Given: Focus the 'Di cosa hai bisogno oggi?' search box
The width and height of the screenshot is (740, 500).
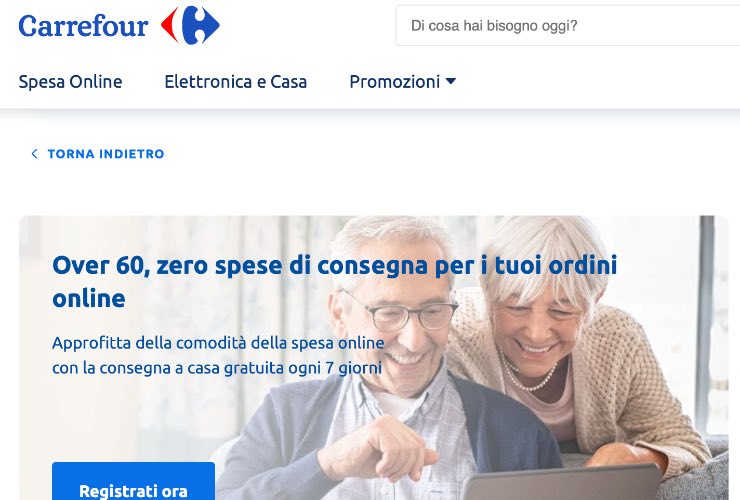Looking at the screenshot, I should 568,25.
